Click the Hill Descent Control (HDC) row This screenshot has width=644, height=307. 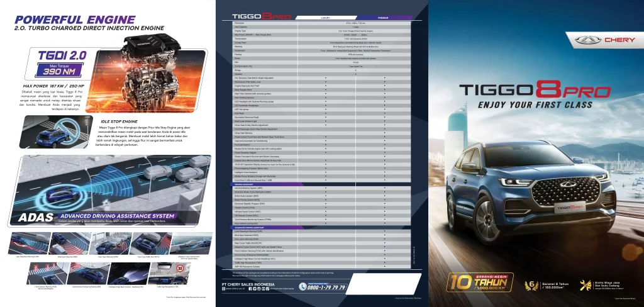321,215
